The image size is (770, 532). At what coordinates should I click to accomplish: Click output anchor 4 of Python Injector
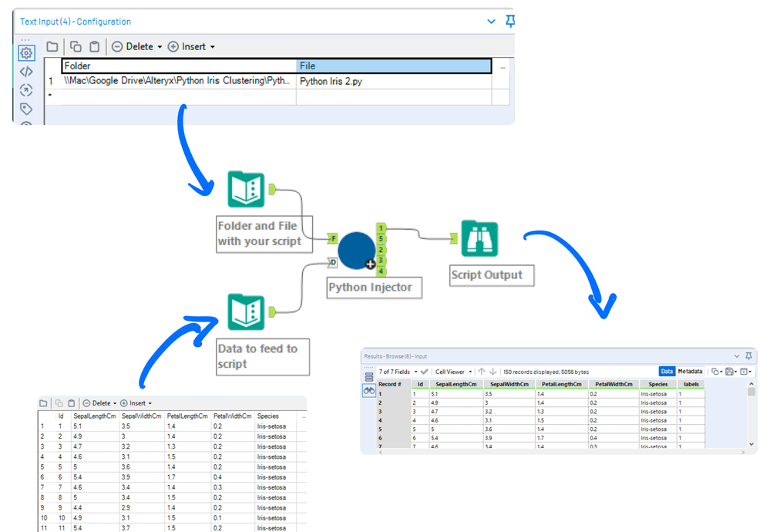[381, 271]
